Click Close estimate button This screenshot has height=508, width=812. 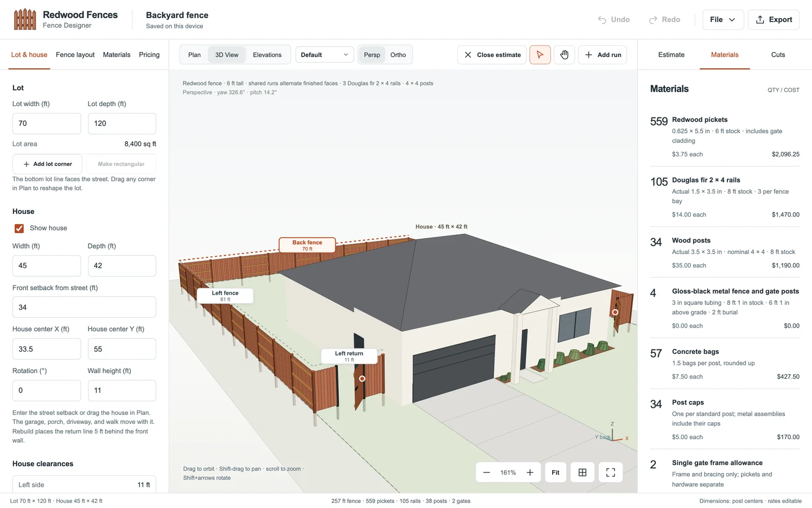point(492,55)
